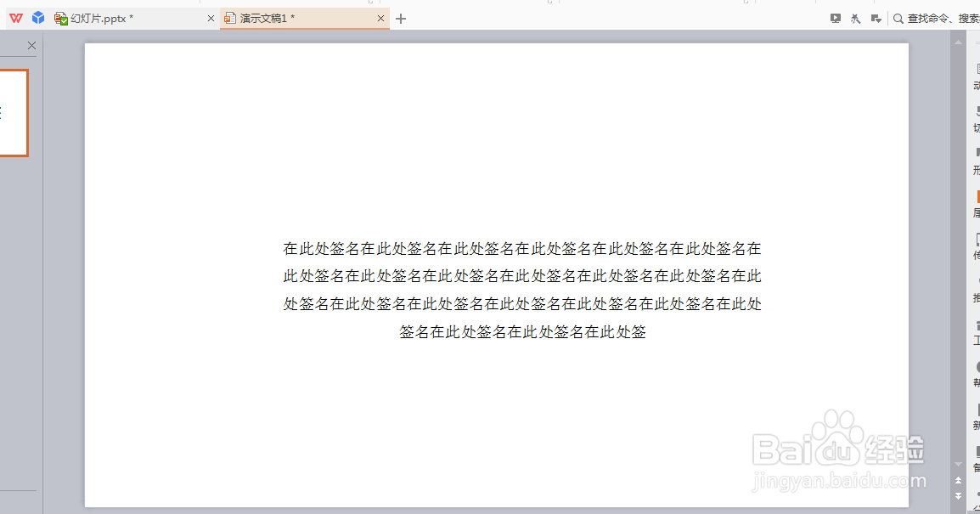Click the scroll-up arrow of vertical scrollbar
Image resolution: width=980 pixels, height=514 pixels.
pyautogui.click(x=958, y=42)
